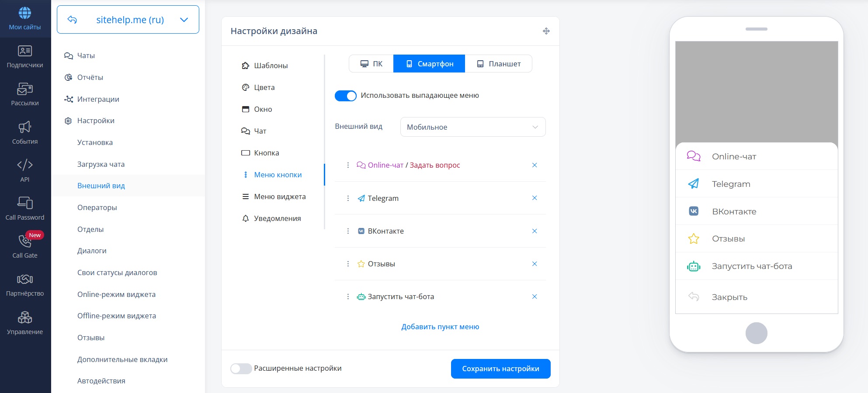Viewport: 868px width, 393px height.
Task: Click the drag handle beside ВКонтакте item
Action: [348, 231]
